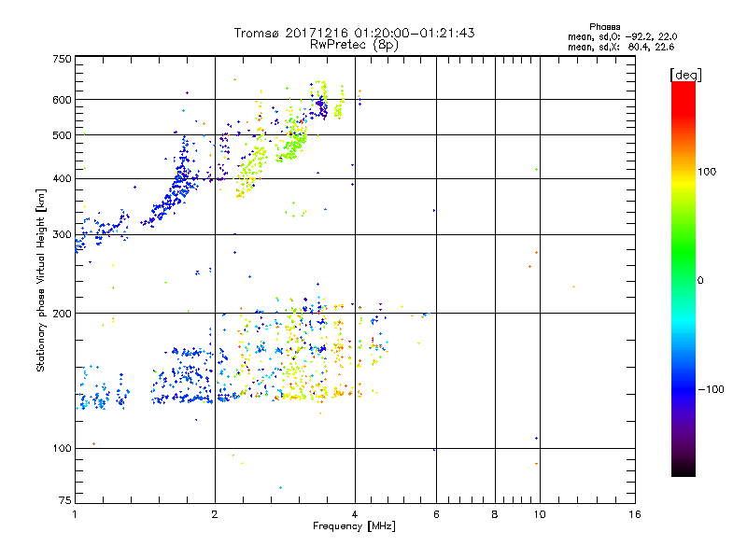Click the y-axis label '750'

tap(62, 59)
